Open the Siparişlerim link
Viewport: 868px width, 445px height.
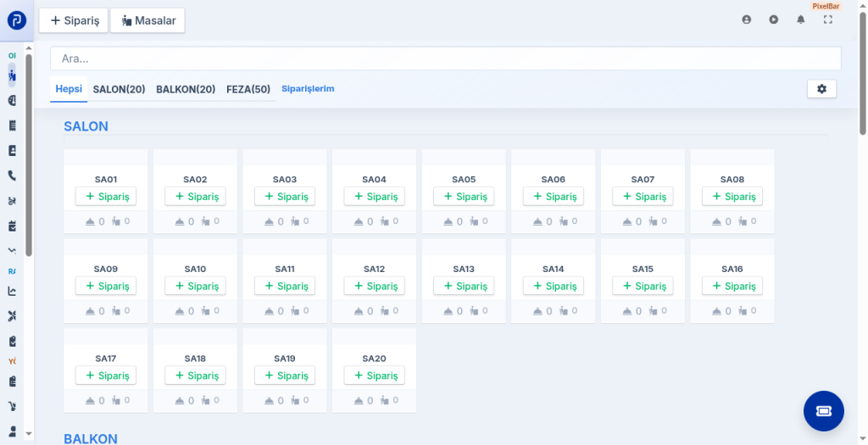[x=308, y=88]
